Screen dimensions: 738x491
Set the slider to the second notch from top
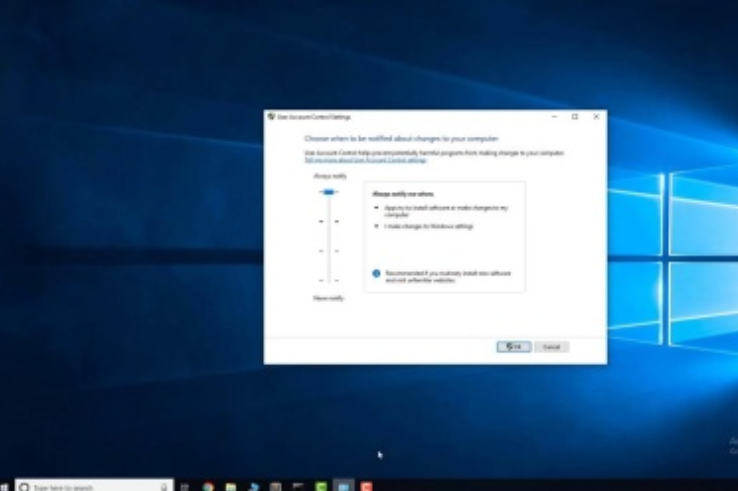(x=328, y=221)
